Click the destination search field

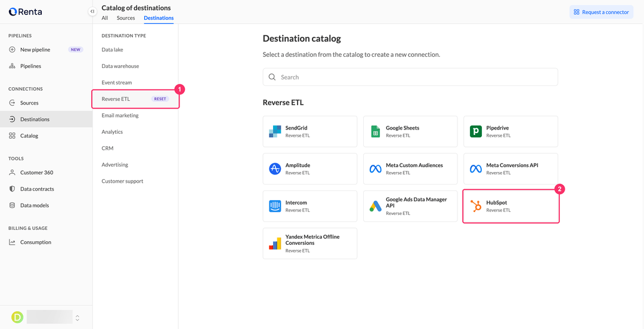click(x=410, y=77)
